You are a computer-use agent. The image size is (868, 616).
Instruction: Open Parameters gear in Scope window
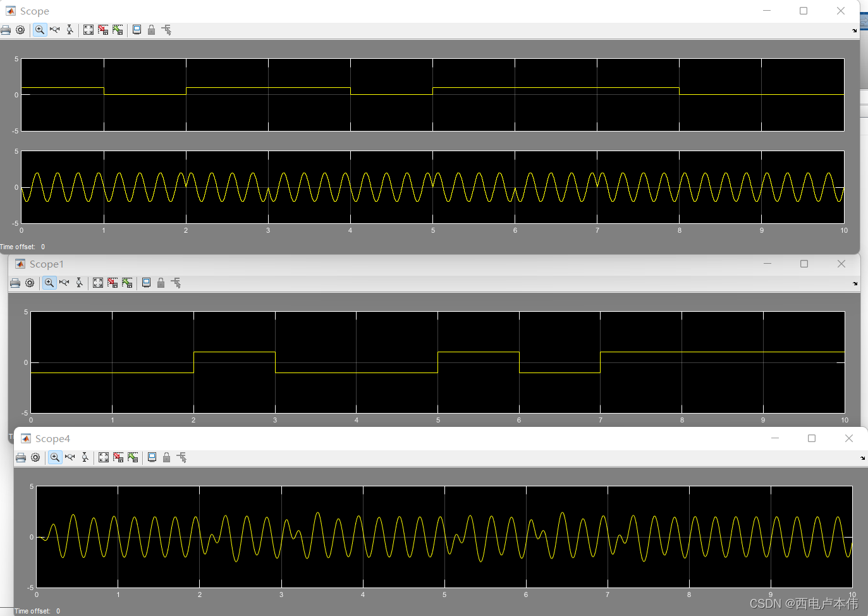[20, 30]
